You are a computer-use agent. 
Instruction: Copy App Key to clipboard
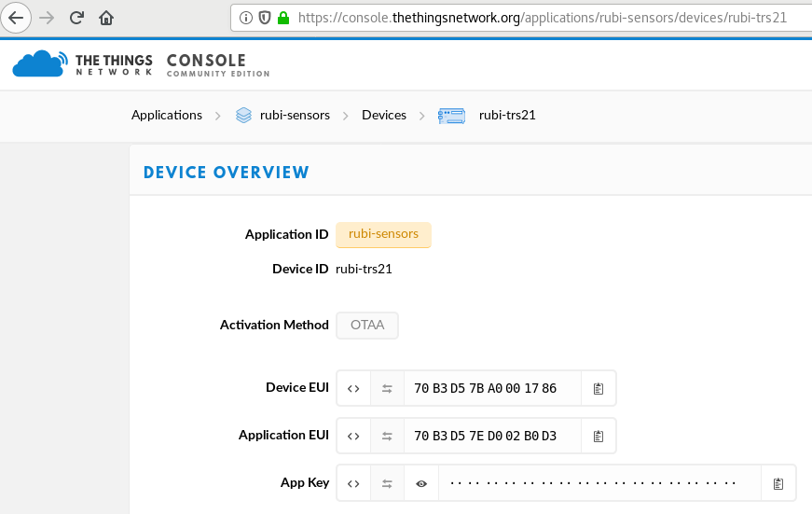pos(778,484)
